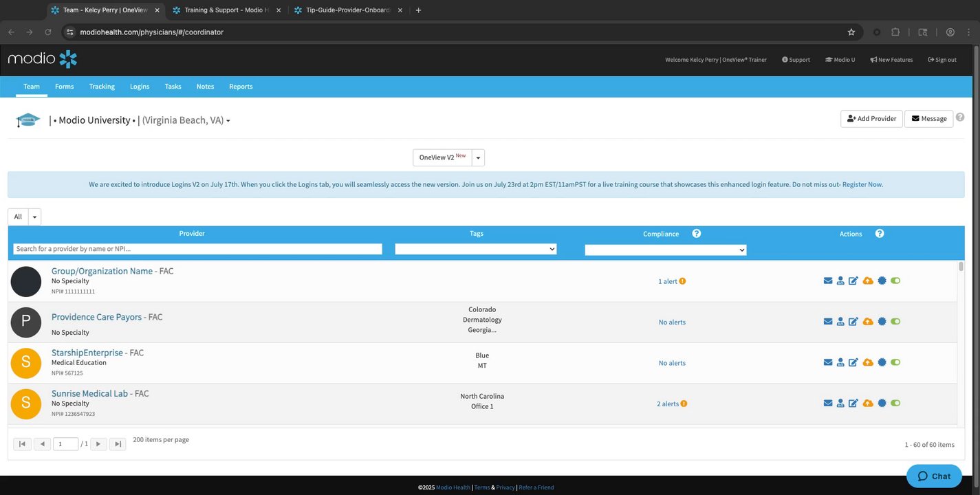Bookmark this page with the star icon

tap(851, 32)
